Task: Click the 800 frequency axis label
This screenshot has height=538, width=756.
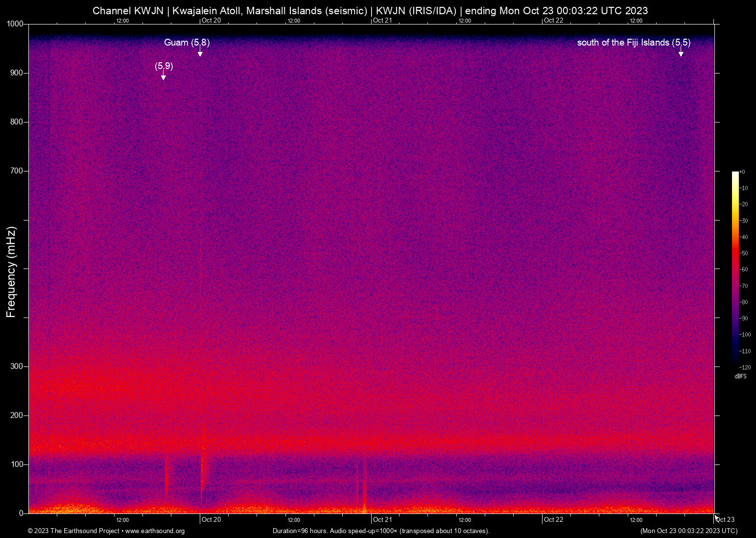Action: (17, 122)
